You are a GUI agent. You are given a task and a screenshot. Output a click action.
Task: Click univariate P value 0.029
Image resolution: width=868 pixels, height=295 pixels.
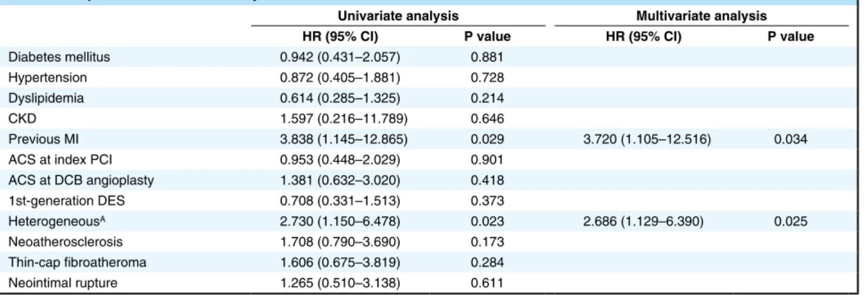[487, 140]
